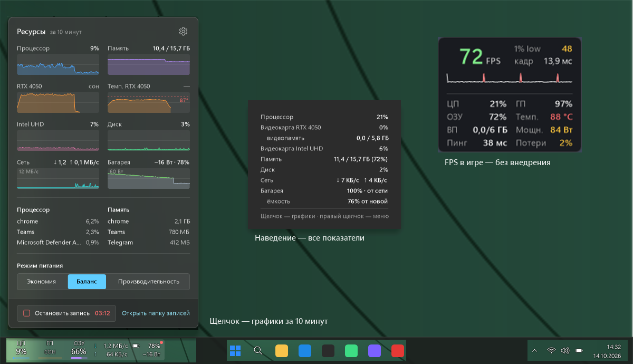633x364 pixels.
Task: Launch the green taskbar app
Action: click(351, 351)
